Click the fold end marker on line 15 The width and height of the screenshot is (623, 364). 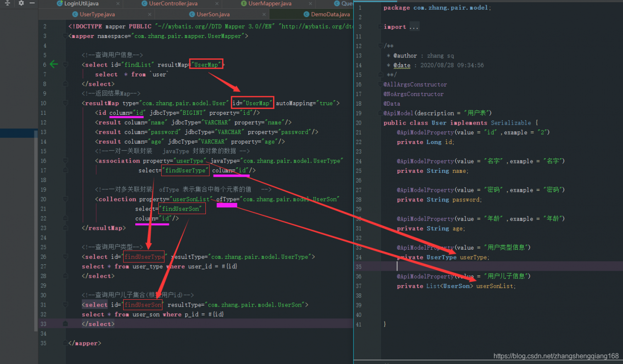[380, 75]
